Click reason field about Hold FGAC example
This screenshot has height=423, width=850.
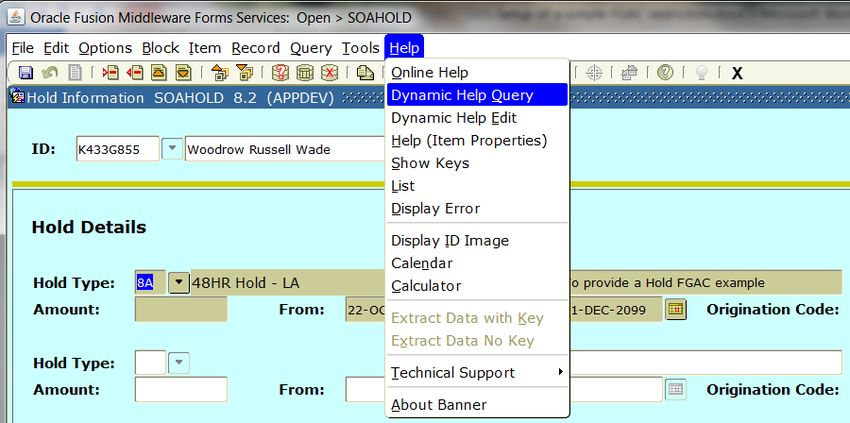coord(706,283)
